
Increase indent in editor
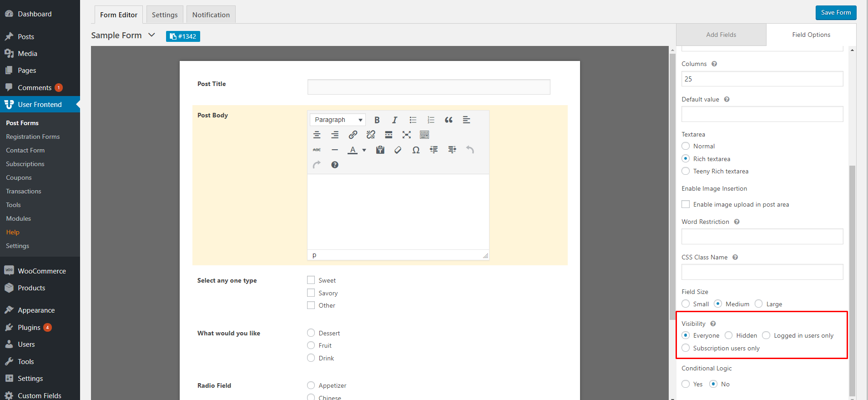click(x=452, y=150)
